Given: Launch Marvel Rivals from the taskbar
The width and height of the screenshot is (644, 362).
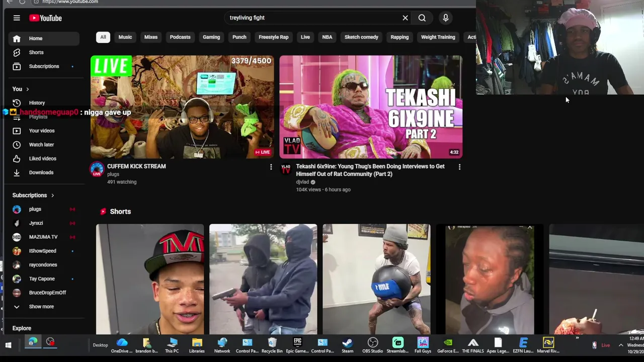Looking at the screenshot, I should [548, 345].
